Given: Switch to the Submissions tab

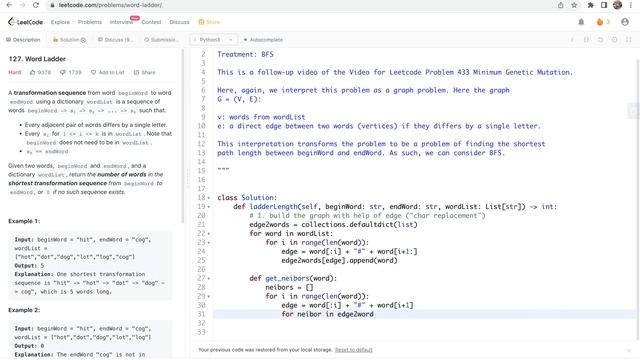Looking at the screenshot, I should coord(162,40).
